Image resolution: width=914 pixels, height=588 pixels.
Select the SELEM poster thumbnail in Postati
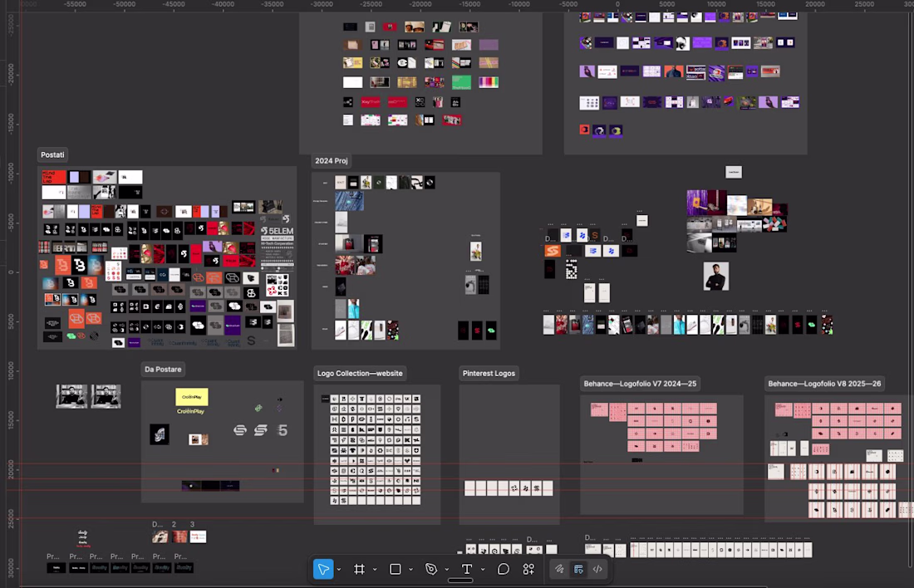[x=278, y=249]
